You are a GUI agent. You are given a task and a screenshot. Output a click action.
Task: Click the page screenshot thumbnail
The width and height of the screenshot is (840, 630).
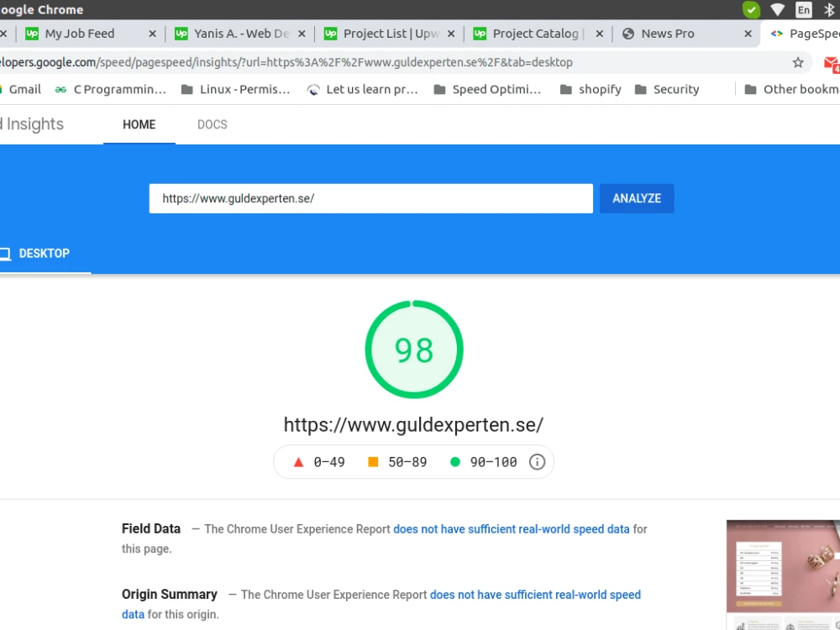pos(783,575)
